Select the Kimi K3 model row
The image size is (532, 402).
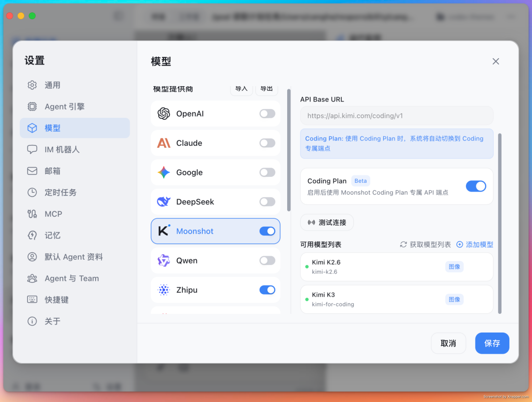tap(397, 299)
